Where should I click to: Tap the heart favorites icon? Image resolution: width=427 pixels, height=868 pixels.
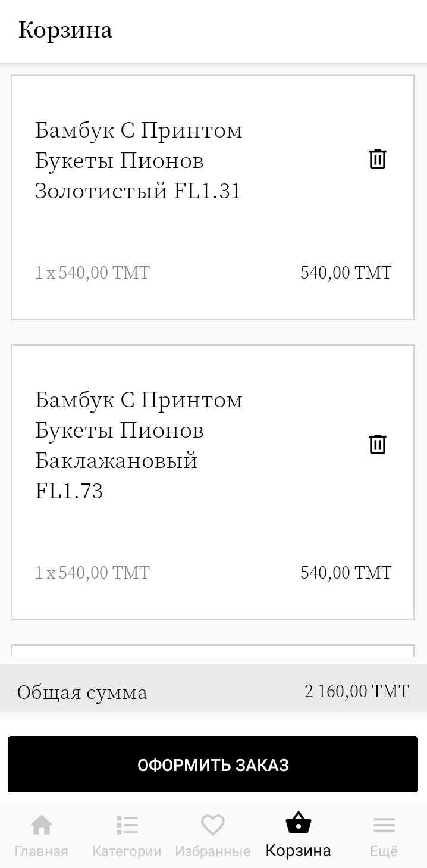(x=212, y=825)
